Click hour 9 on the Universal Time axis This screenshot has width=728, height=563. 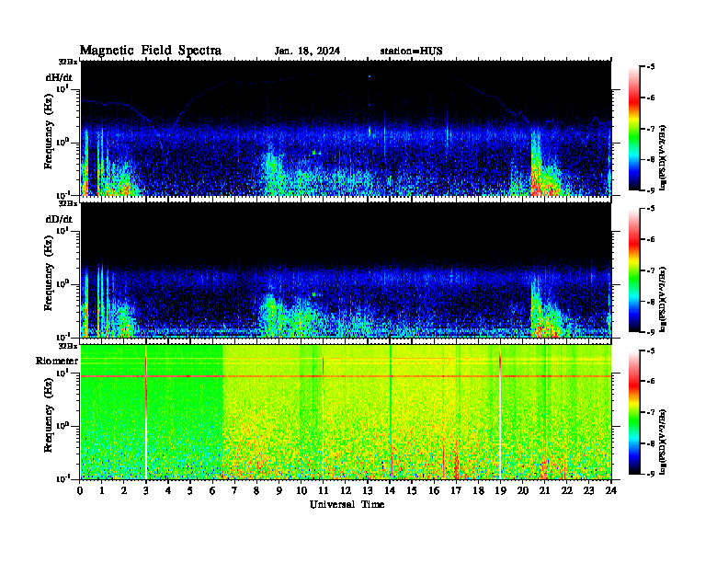point(279,490)
